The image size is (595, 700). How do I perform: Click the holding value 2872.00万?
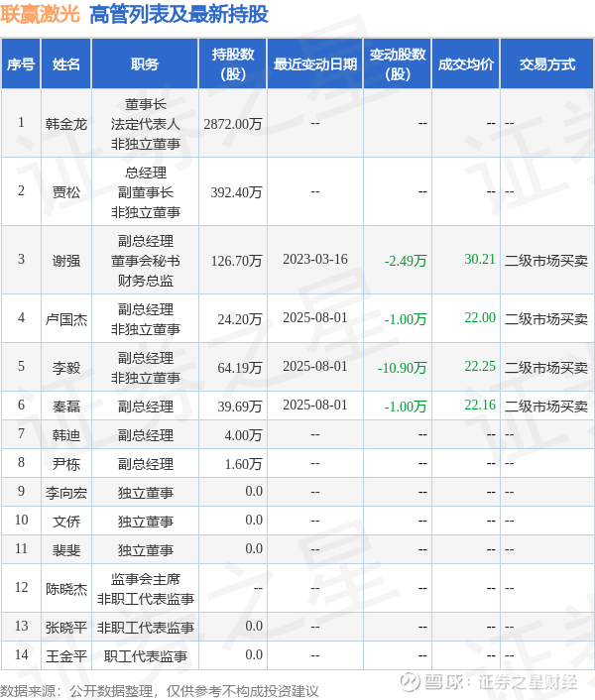point(233,124)
